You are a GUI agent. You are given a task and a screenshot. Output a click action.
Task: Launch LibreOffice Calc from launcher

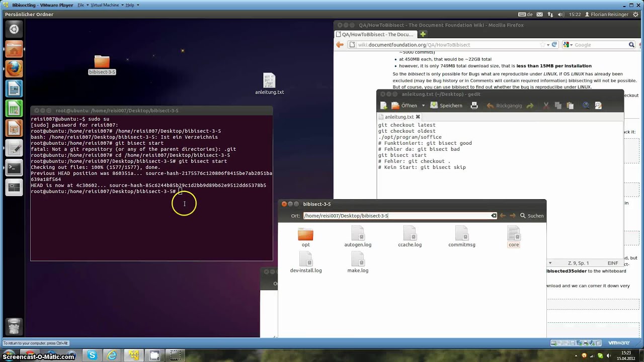14,109
